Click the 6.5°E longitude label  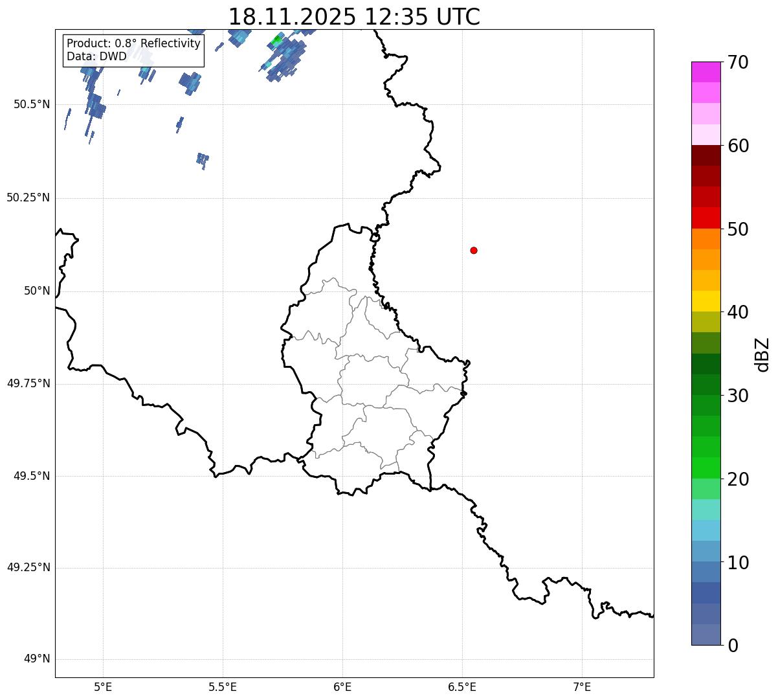462,686
